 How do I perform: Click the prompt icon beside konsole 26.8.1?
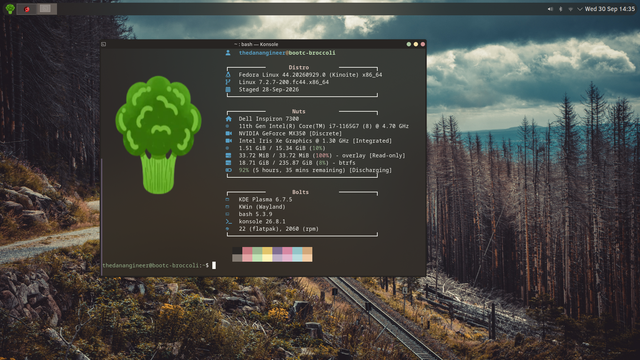(x=228, y=222)
